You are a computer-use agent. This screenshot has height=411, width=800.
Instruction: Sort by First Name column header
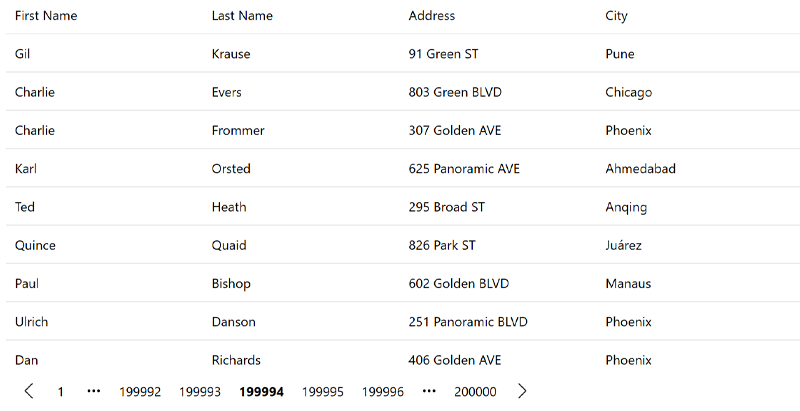pyautogui.click(x=46, y=16)
